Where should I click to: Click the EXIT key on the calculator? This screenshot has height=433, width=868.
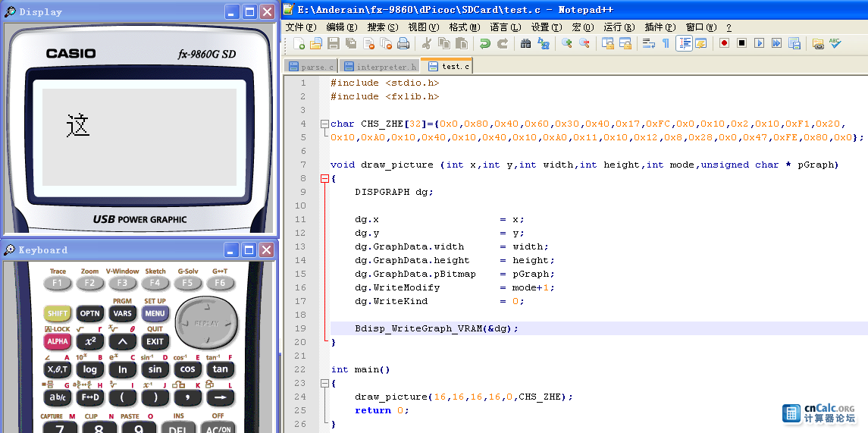coord(155,342)
